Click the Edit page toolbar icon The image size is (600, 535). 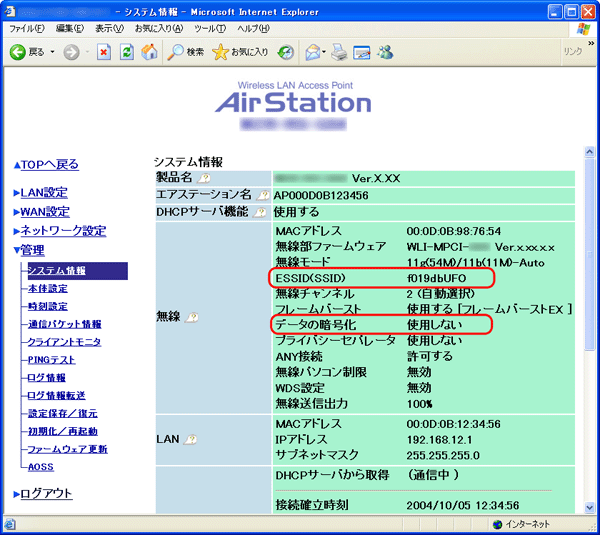[362, 52]
